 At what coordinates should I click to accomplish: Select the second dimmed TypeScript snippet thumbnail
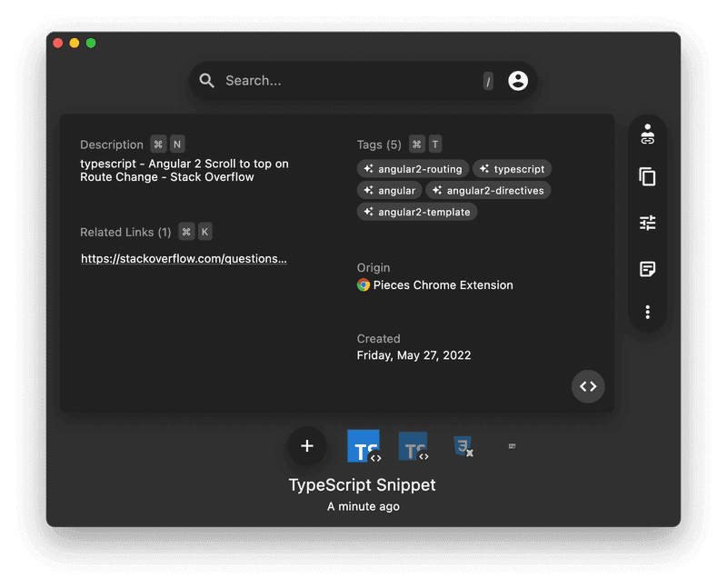pos(413,446)
